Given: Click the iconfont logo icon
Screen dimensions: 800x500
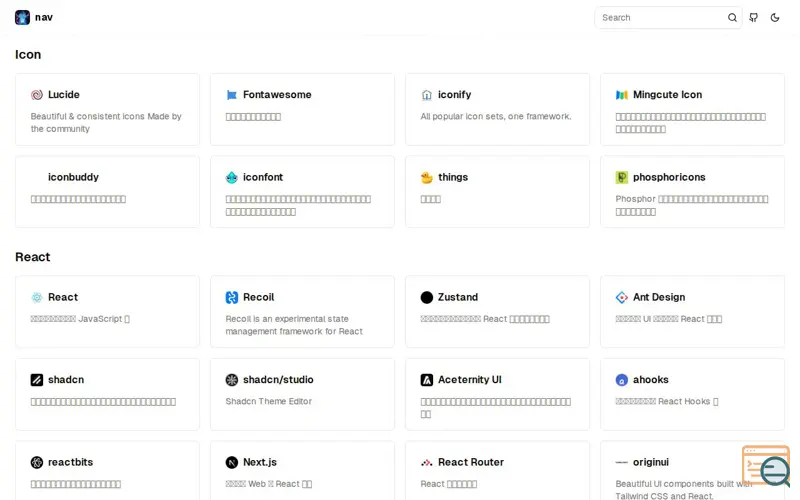Looking at the screenshot, I should tap(232, 178).
